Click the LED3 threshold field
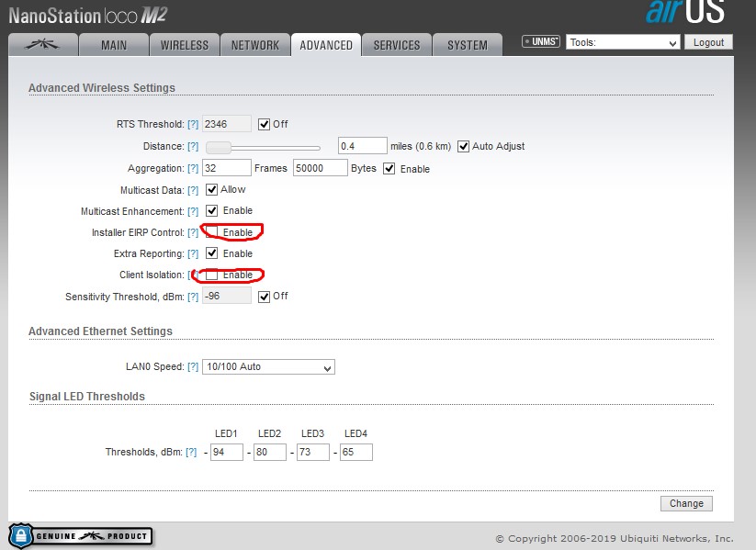The width and height of the screenshot is (756, 550). click(313, 452)
